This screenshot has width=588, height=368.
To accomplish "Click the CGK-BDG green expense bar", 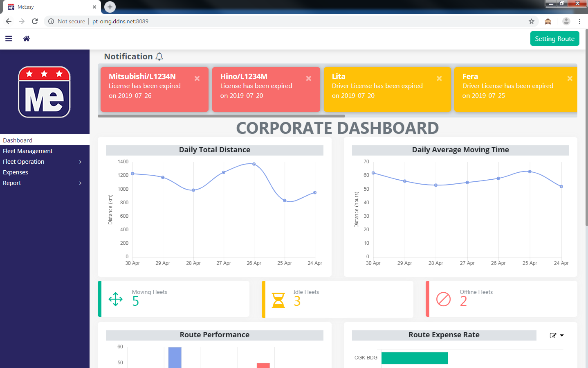I will tap(415, 358).
